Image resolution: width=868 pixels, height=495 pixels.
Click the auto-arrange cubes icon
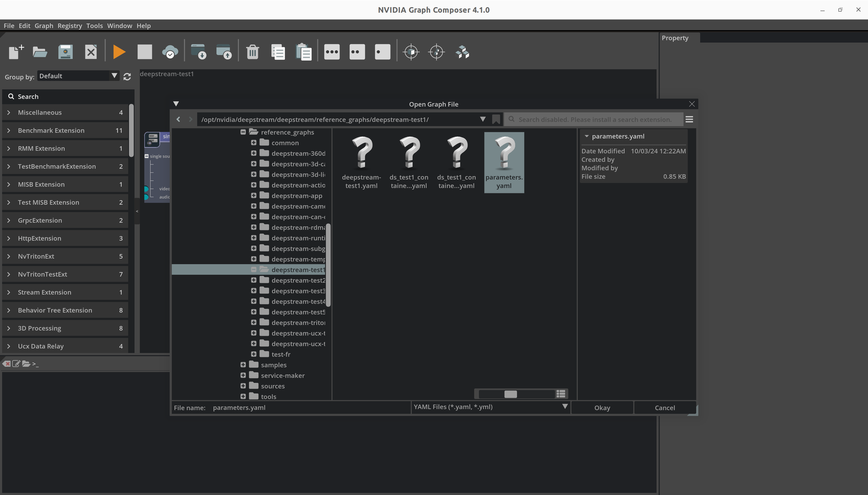(x=462, y=52)
